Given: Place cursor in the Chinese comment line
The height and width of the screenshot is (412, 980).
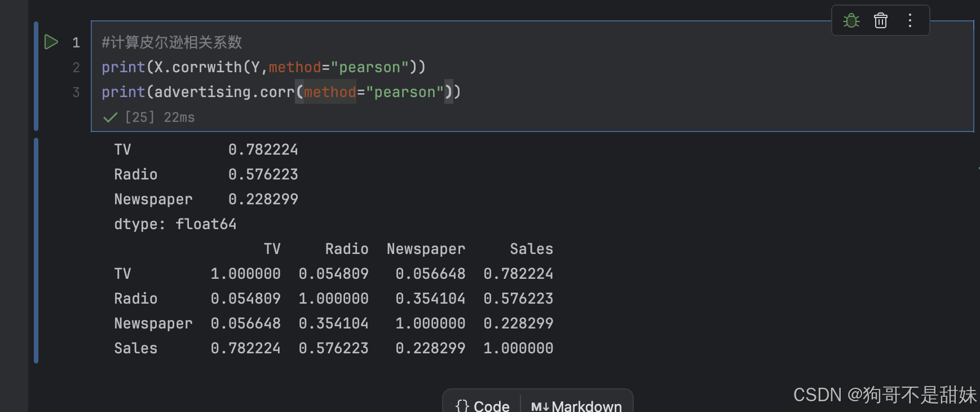Looking at the screenshot, I should tap(171, 42).
